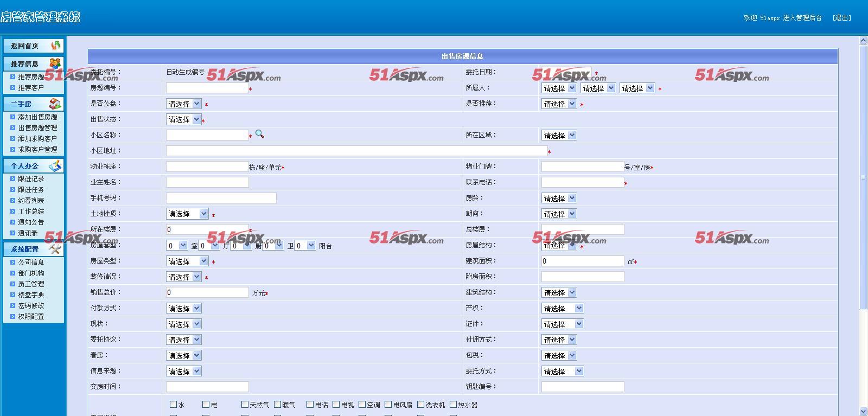
Task: Click the 小区地址 input field
Action: 356,151
